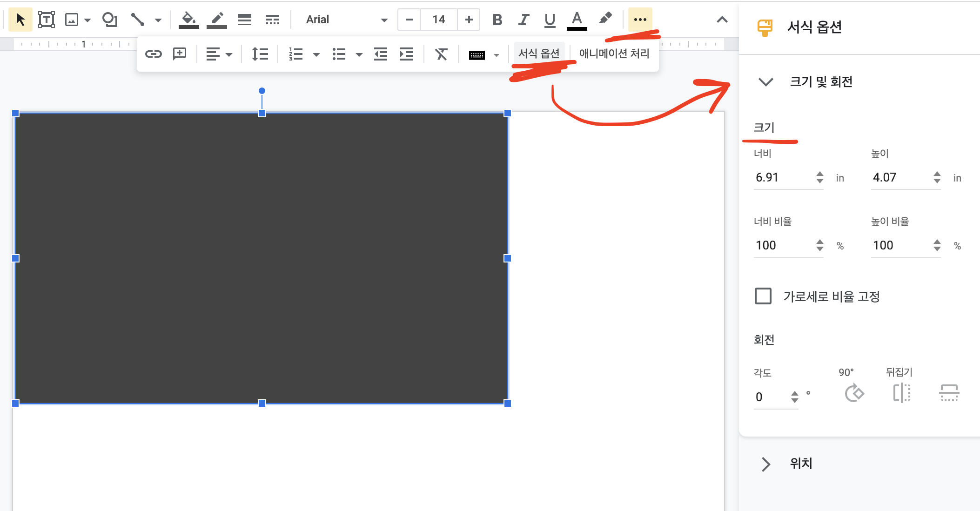Select the text box tool
Image resolution: width=980 pixels, height=511 pixels.
point(47,20)
